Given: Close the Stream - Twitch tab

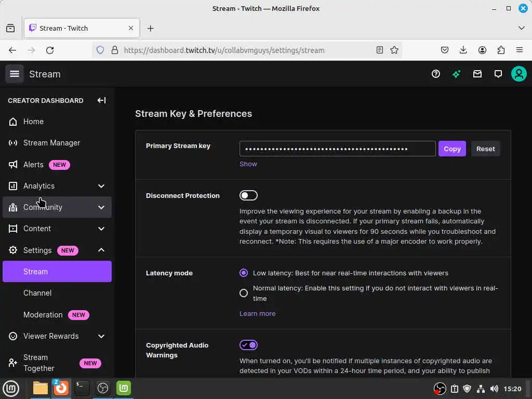Looking at the screenshot, I should (x=130, y=28).
